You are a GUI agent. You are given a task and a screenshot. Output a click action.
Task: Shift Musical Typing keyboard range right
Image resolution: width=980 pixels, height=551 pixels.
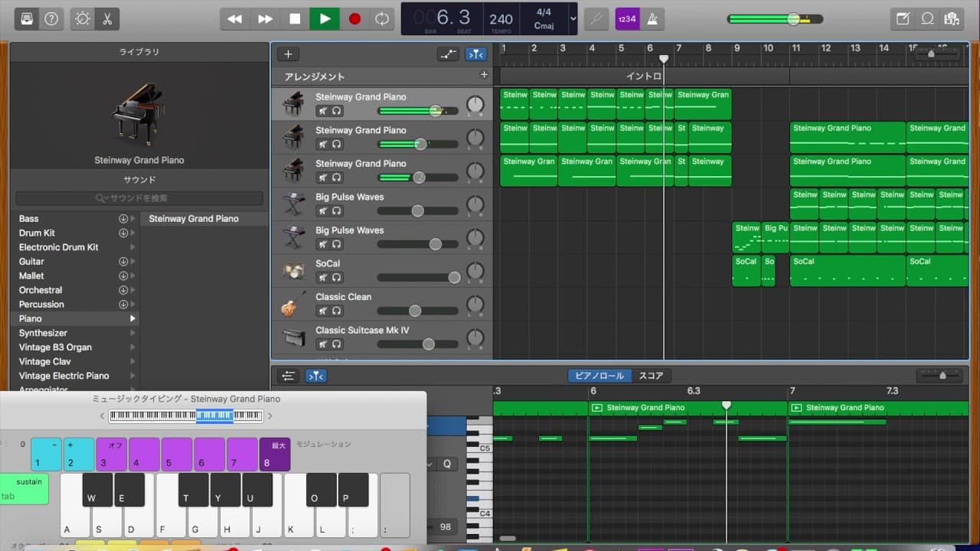click(x=269, y=416)
